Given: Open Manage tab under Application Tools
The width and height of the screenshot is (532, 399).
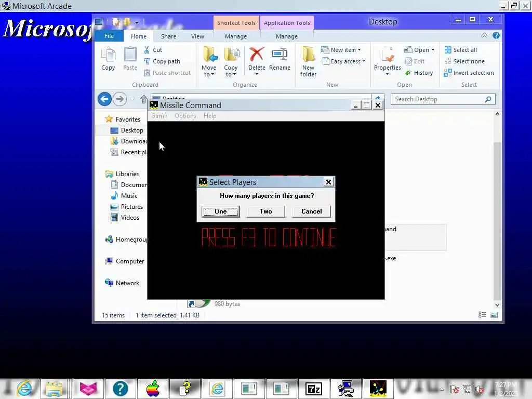Looking at the screenshot, I should 287,36.
